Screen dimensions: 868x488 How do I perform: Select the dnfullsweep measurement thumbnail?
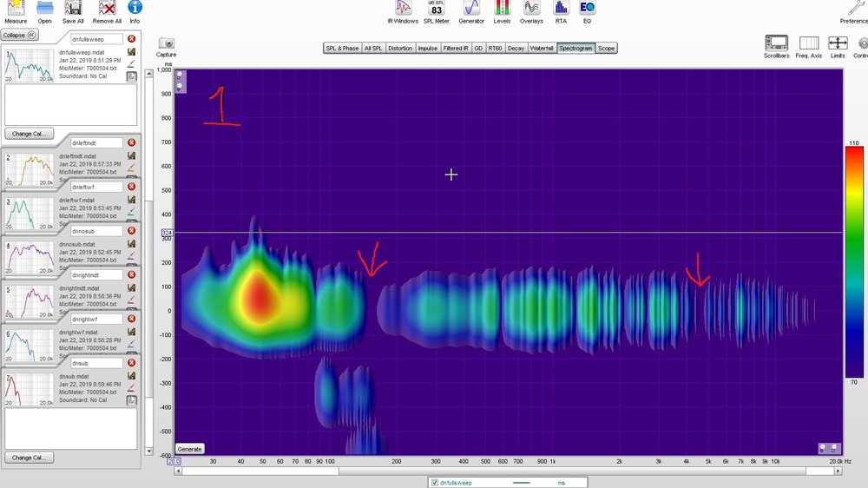pyautogui.click(x=30, y=65)
